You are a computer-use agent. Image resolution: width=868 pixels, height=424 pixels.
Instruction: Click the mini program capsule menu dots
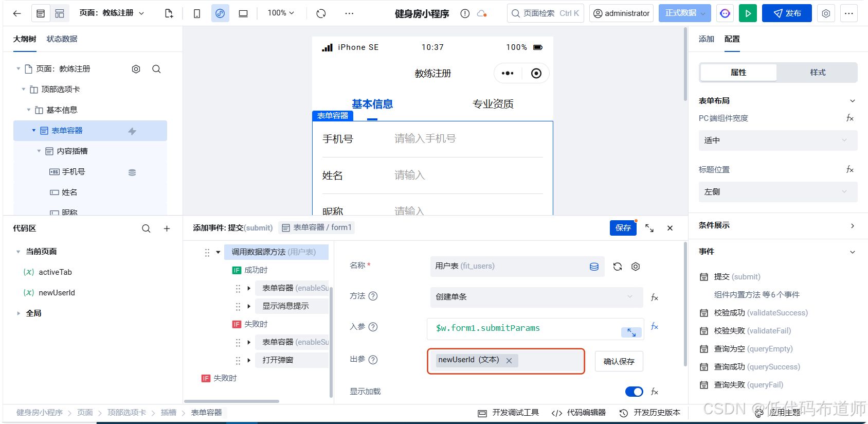tap(508, 73)
